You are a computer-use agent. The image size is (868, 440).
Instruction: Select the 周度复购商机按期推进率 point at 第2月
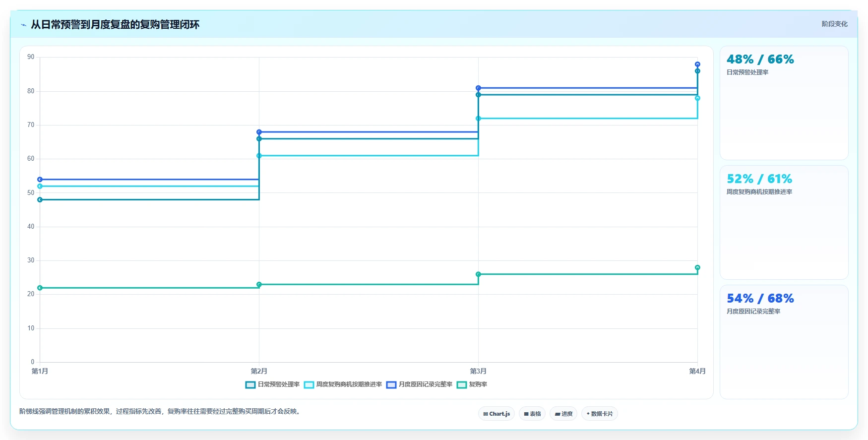pyautogui.click(x=259, y=156)
